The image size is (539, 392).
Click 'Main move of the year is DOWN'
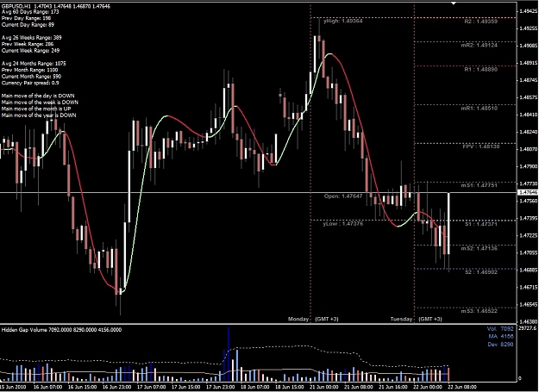(39, 115)
